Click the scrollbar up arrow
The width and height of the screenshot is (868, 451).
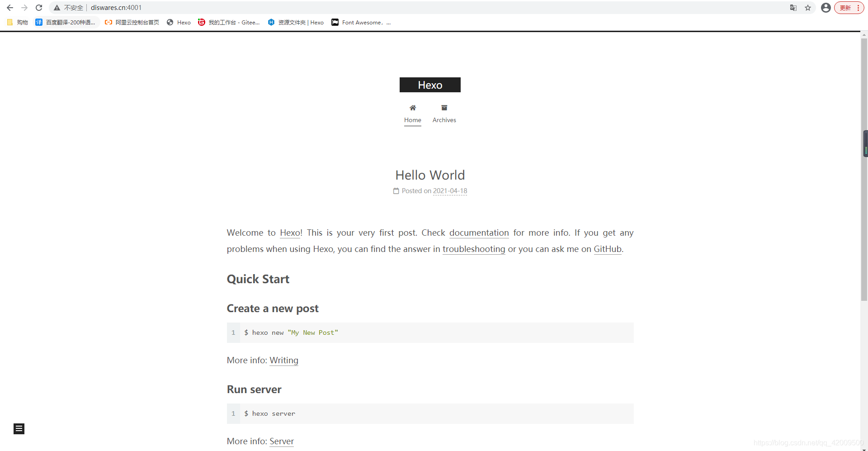pyautogui.click(x=864, y=34)
